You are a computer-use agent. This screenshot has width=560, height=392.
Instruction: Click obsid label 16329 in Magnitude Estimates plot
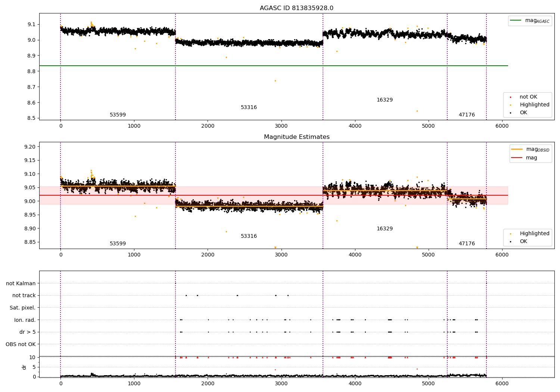pyautogui.click(x=385, y=229)
